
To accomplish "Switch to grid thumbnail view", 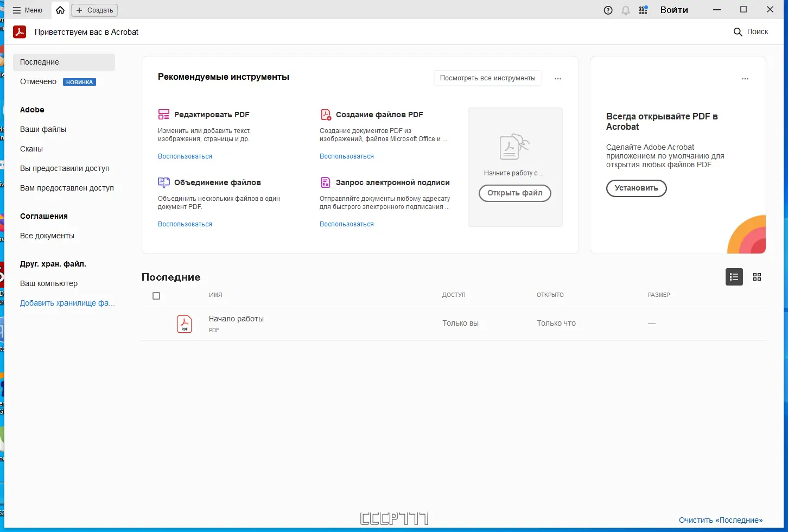I will tap(757, 277).
